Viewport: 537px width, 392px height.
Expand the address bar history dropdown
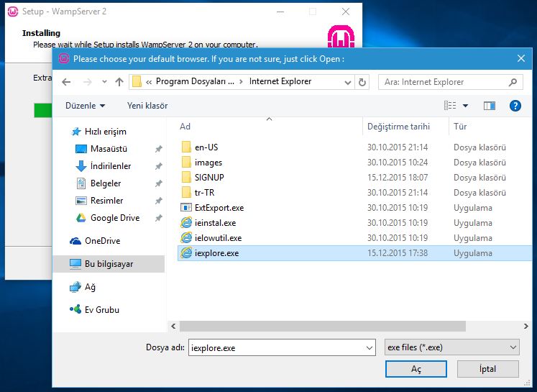click(x=348, y=82)
